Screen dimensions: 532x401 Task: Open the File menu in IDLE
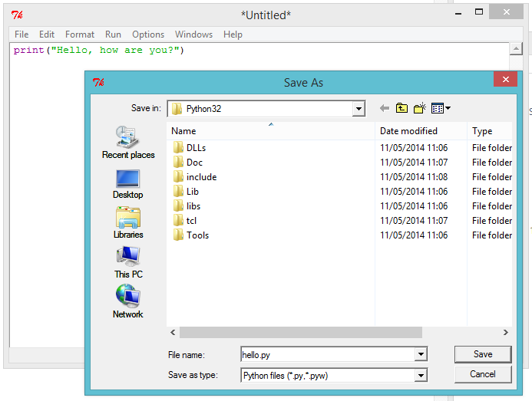click(21, 35)
